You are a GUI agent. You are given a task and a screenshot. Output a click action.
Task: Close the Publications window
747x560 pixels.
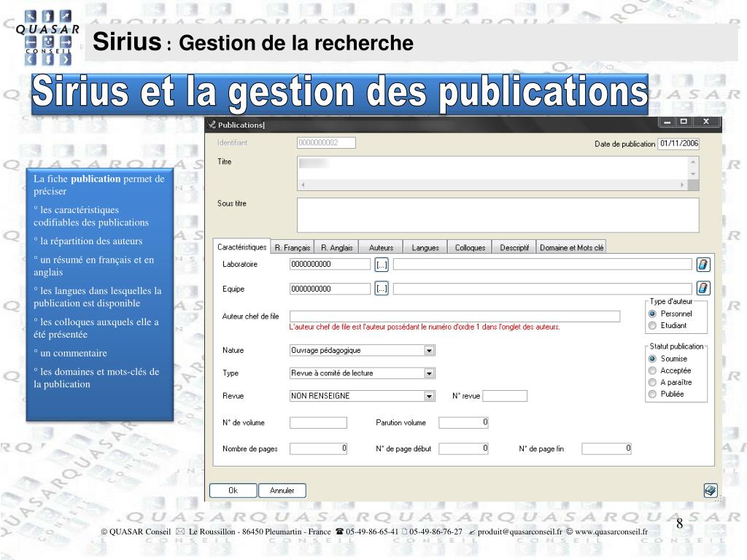(x=706, y=122)
